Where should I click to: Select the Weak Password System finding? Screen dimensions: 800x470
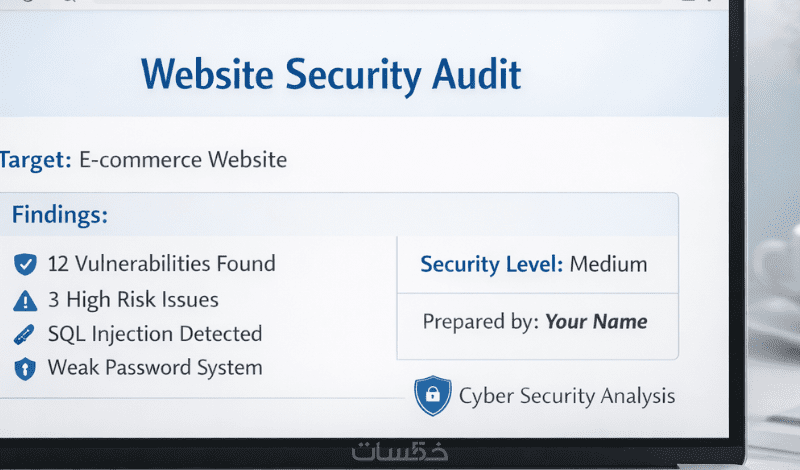[155, 368]
